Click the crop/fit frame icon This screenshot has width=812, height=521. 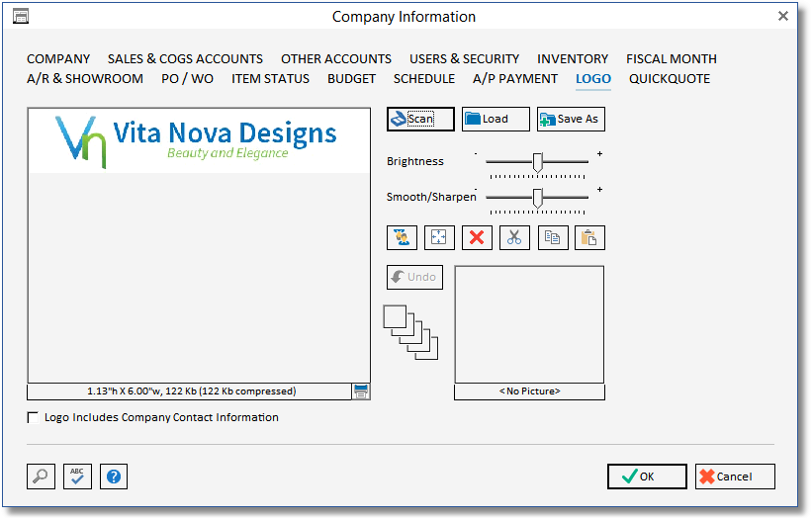(x=439, y=237)
